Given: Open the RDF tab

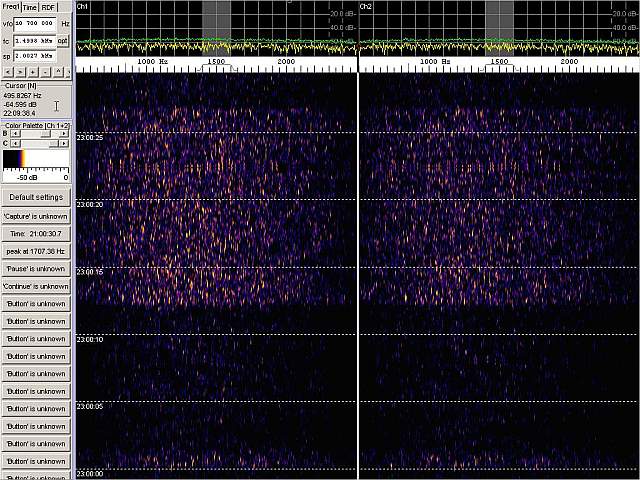Looking at the screenshot, I should pos(49,7).
